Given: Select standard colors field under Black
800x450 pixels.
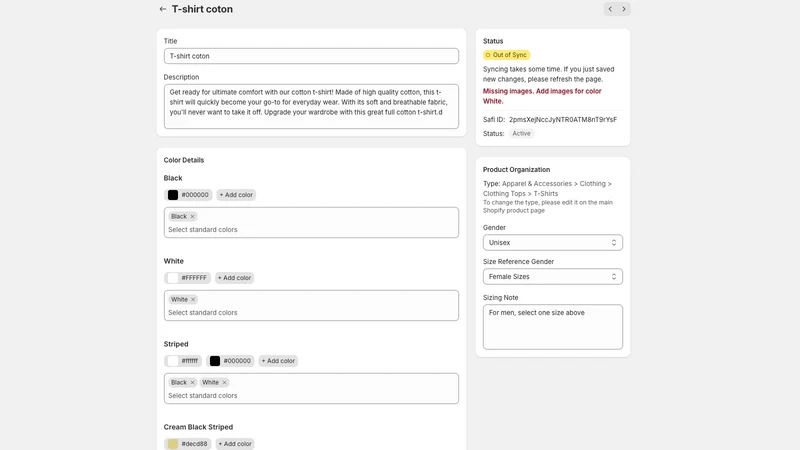Looking at the screenshot, I should coord(311,222).
